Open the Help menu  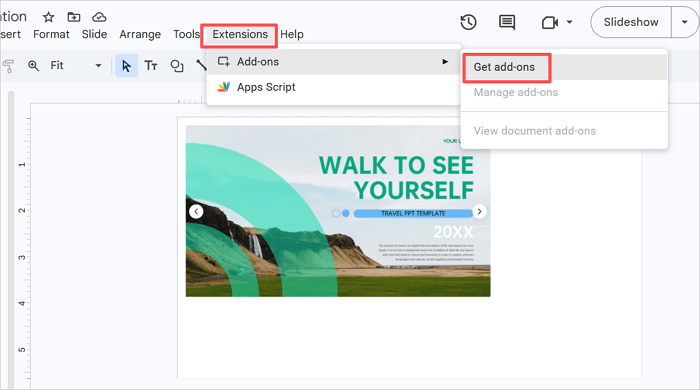(x=292, y=34)
